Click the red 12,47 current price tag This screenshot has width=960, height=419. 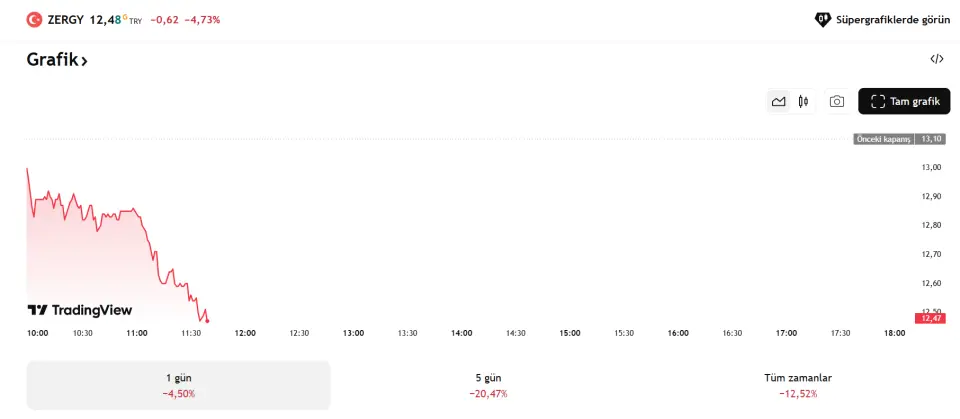click(x=929, y=317)
